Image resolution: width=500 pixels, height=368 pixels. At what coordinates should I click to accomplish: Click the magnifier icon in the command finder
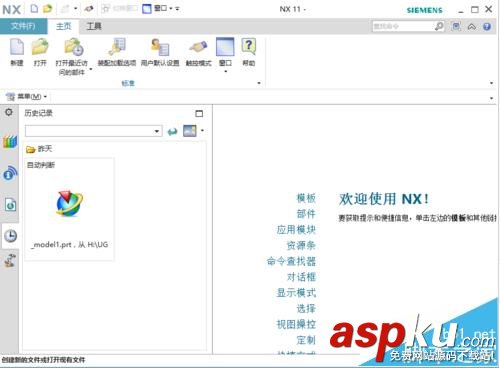tap(439, 26)
